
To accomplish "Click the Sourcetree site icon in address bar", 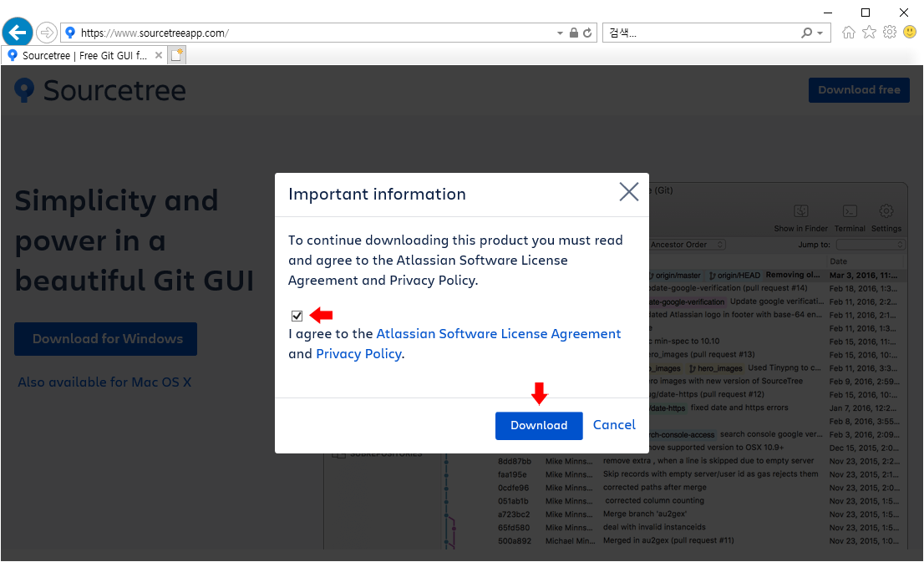I will tap(70, 33).
